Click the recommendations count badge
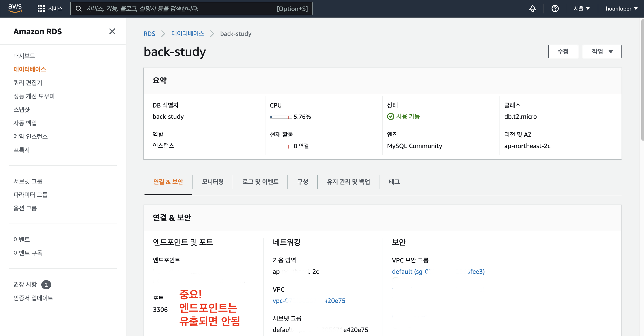The height and width of the screenshot is (336, 644). coord(46,284)
